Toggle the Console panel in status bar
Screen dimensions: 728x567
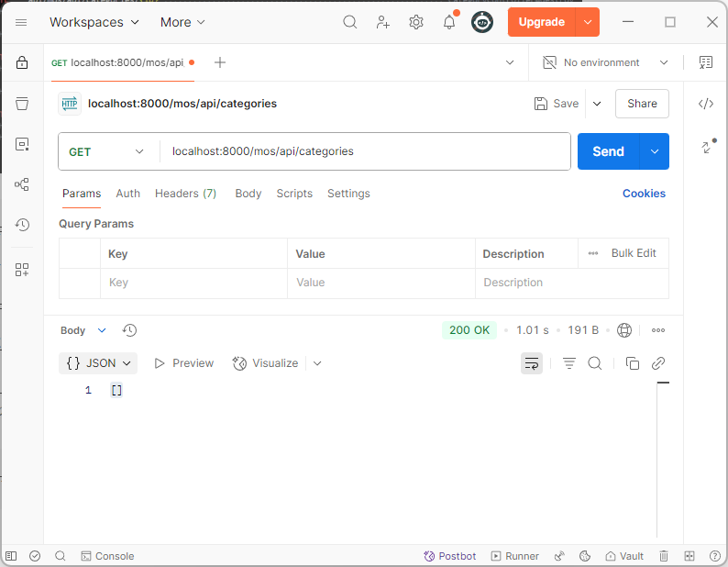tap(107, 556)
